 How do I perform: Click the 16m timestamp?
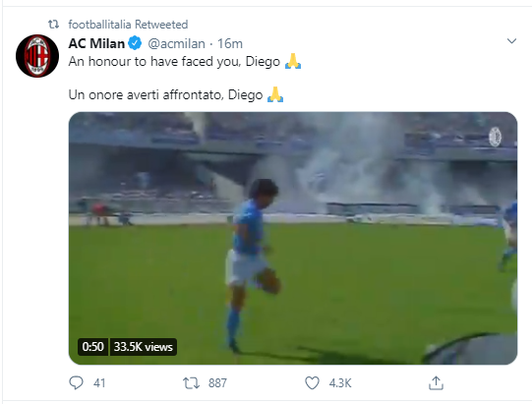coord(230,43)
